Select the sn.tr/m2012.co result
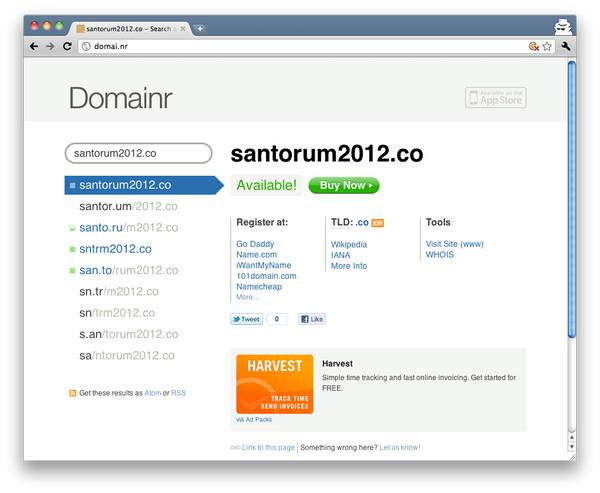Image resolution: width=600 pixels, height=493 pixels. pyautogui.click(x=119, y=292)
